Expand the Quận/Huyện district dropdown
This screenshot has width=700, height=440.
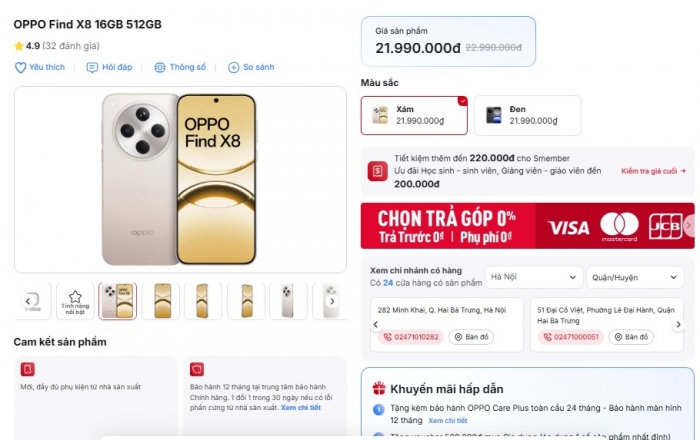[x=634, y=277]
